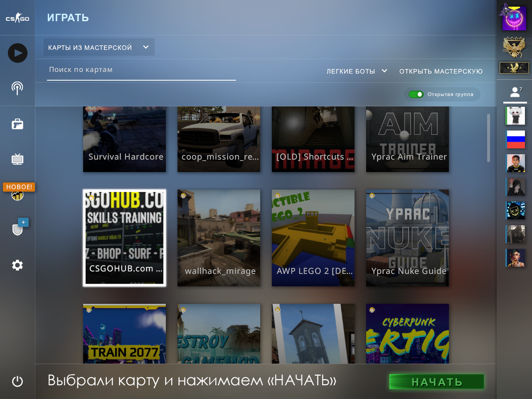This screenshot has width=532, height=399.
Task: Click ОТКРЫТЬ МАСТЕРСКУЮ button
Action: coord(441,71)
